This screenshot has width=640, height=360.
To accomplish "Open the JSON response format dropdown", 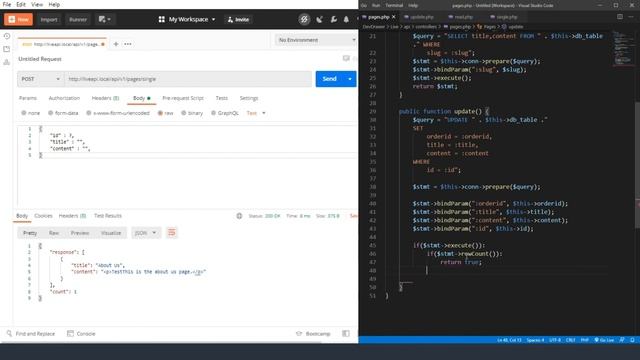I will click(146, 233).
